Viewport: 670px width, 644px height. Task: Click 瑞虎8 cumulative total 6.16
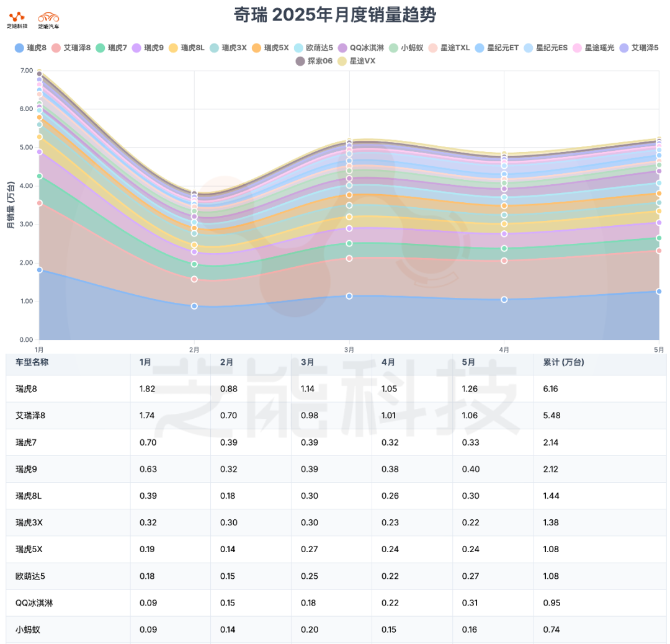point(551,389)
